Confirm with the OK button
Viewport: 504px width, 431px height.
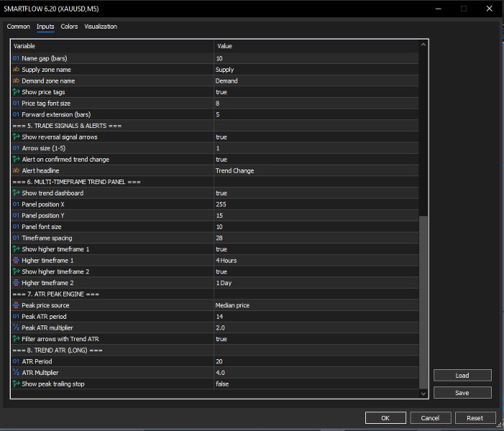[385, 418]
